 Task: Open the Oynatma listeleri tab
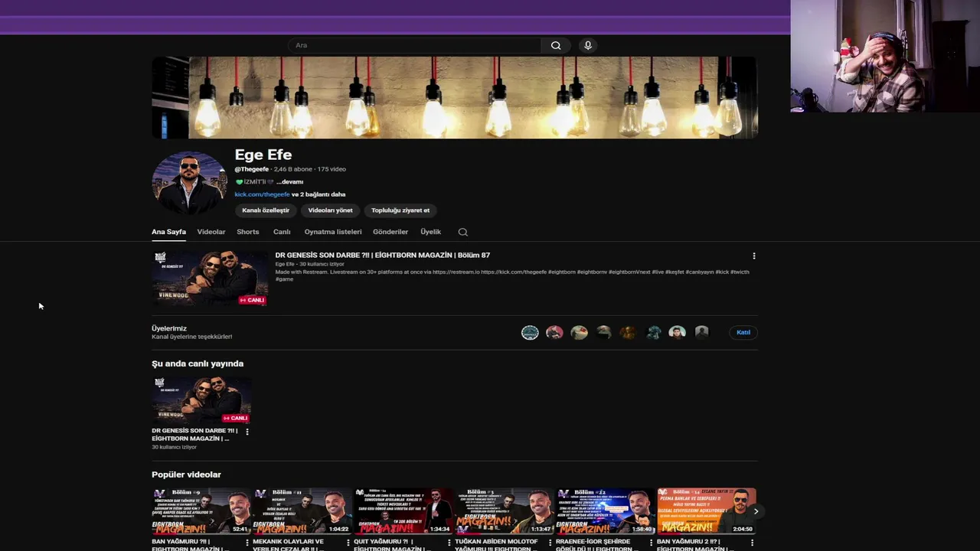tap(333, 232)
